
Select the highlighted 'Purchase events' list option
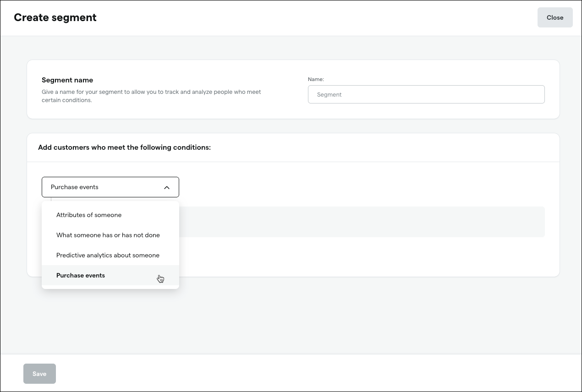click(x=81, y=275)
